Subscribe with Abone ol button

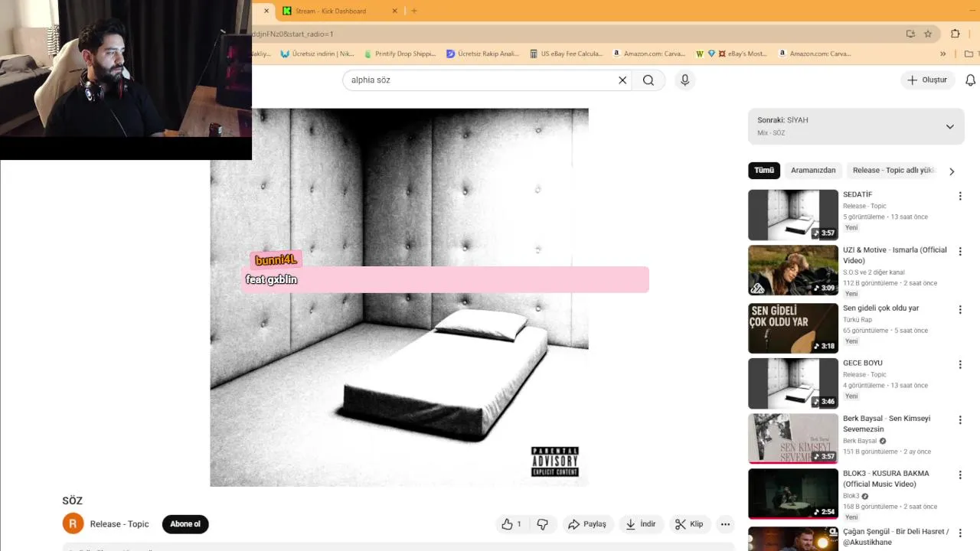coord(185,524)
